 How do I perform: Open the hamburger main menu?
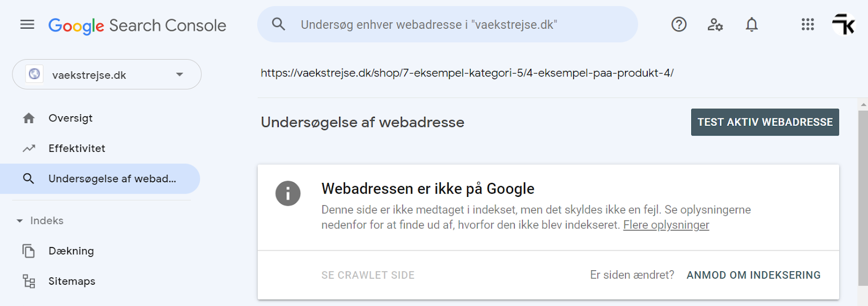coord(27,24)
